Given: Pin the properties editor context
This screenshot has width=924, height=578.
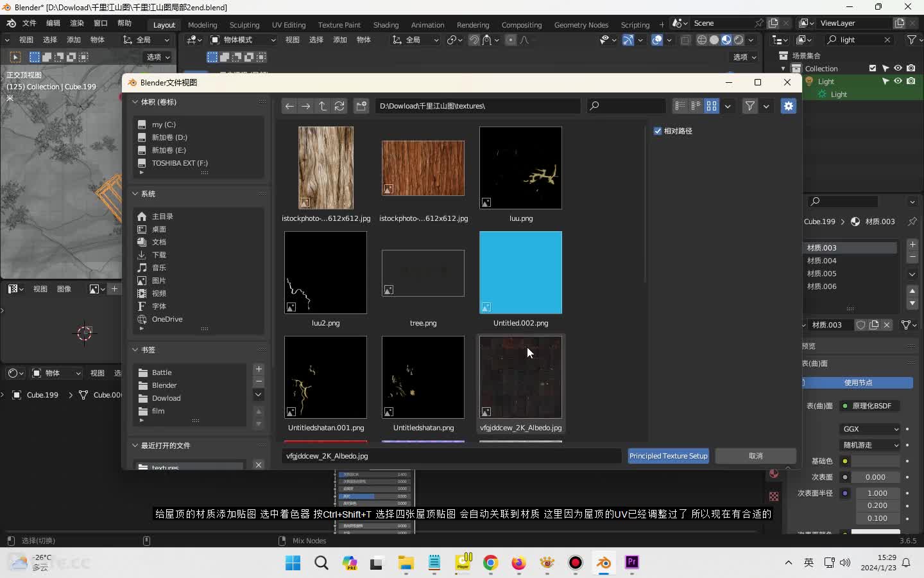Looking at the screenshot, I should 912,222.
